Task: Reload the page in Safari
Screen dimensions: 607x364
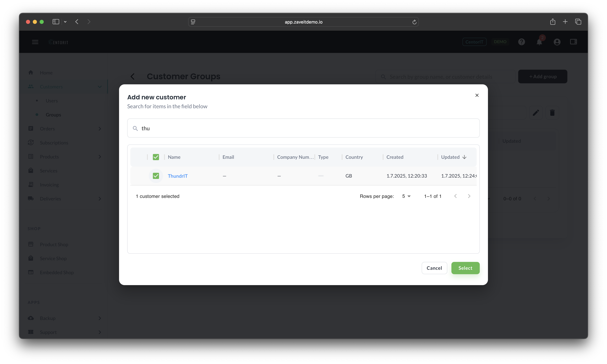Action: click(x=414, y=22)
